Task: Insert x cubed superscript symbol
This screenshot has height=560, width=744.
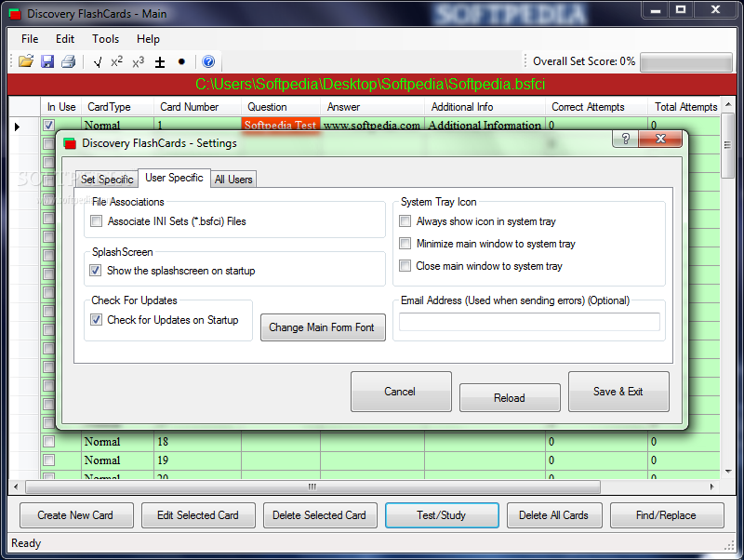Action: [x=138, y=61]
